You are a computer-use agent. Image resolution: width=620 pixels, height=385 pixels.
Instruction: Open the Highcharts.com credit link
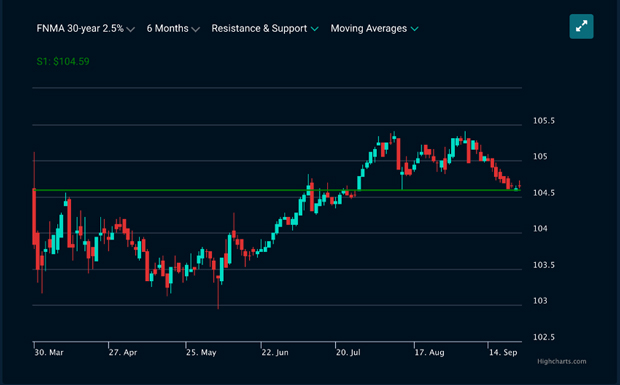561,361
